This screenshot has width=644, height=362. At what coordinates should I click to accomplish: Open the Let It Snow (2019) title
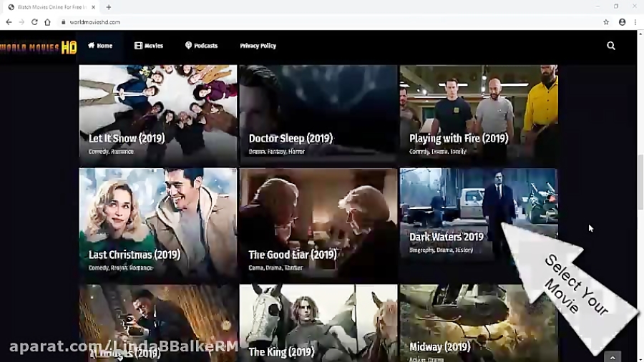click(x=127, y=138)
